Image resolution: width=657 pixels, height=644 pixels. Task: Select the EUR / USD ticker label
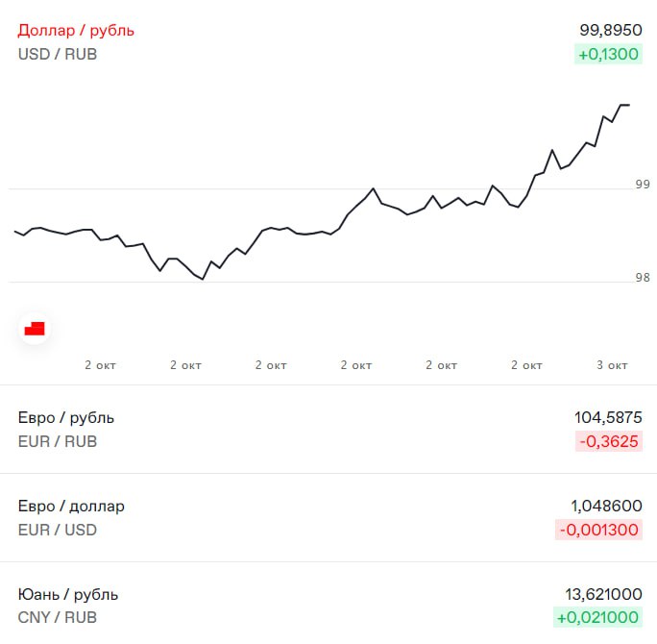click(x=58, y=530)
